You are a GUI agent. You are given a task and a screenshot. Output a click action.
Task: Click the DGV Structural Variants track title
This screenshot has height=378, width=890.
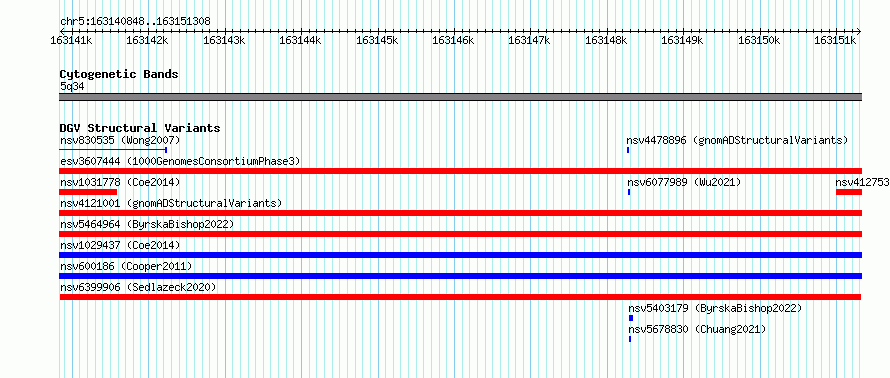140,128
